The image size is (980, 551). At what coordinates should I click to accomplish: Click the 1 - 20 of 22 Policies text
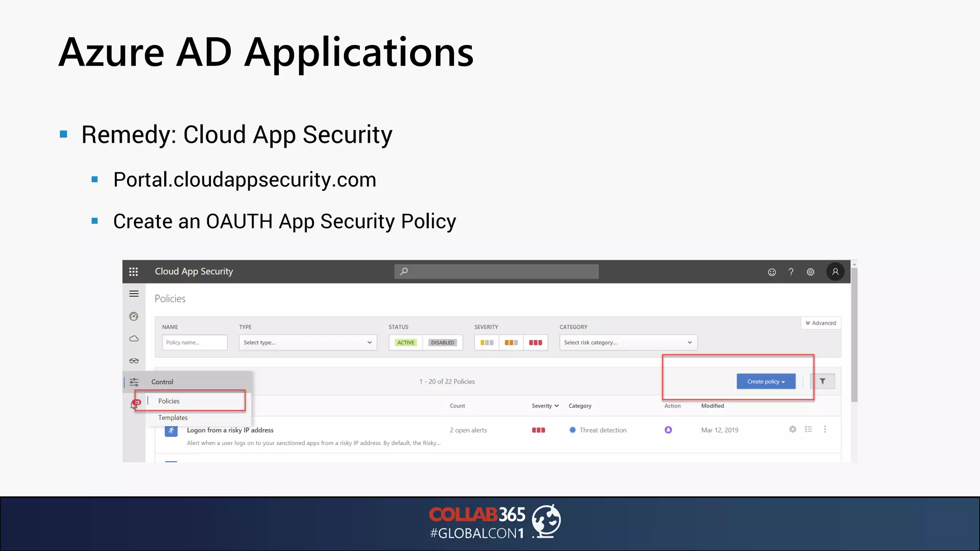point(447,381)
